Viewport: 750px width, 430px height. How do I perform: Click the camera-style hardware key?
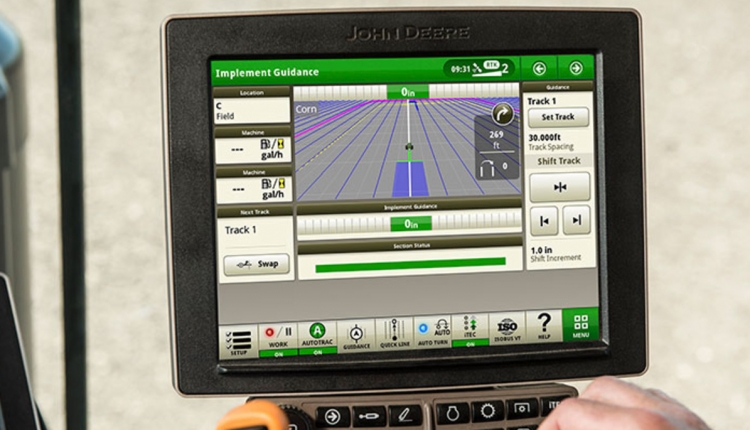pyautogui.click(x=521, y=408)
